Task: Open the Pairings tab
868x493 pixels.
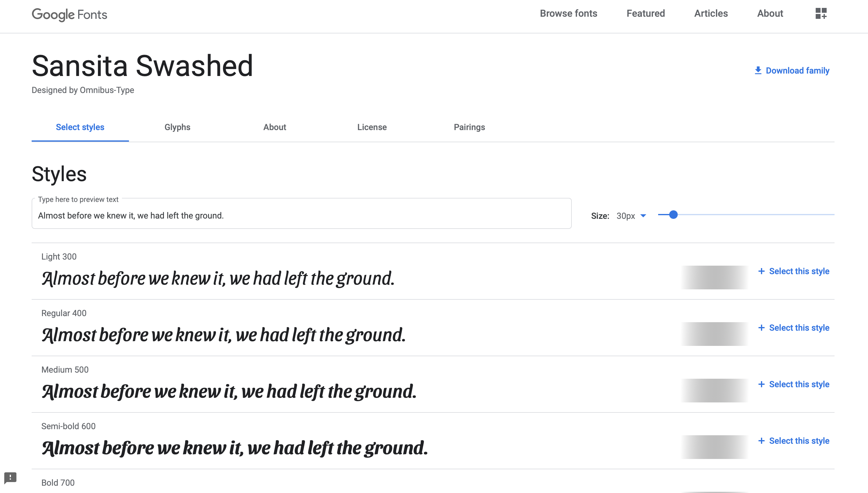Action: click(x=469, y=127)
